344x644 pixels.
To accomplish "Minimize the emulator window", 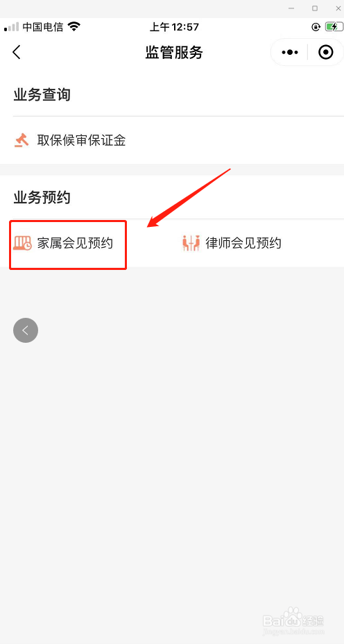I will click(x=291, y=8).
